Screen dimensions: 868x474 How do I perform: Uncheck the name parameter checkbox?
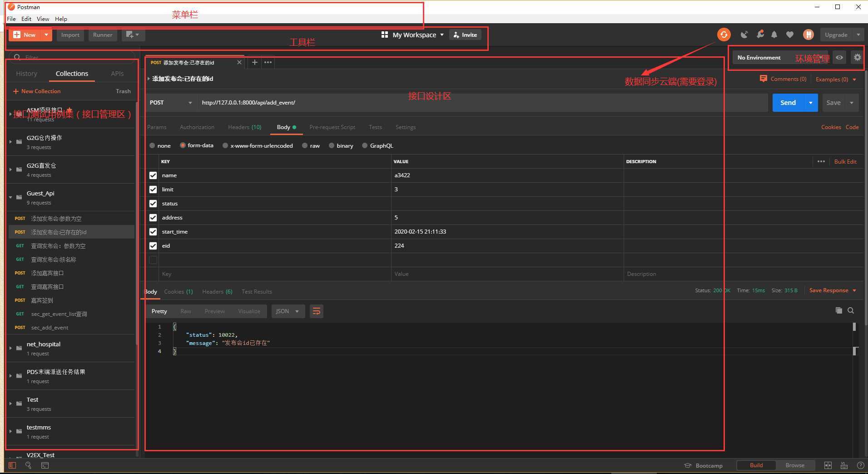[x=153, y=175]
